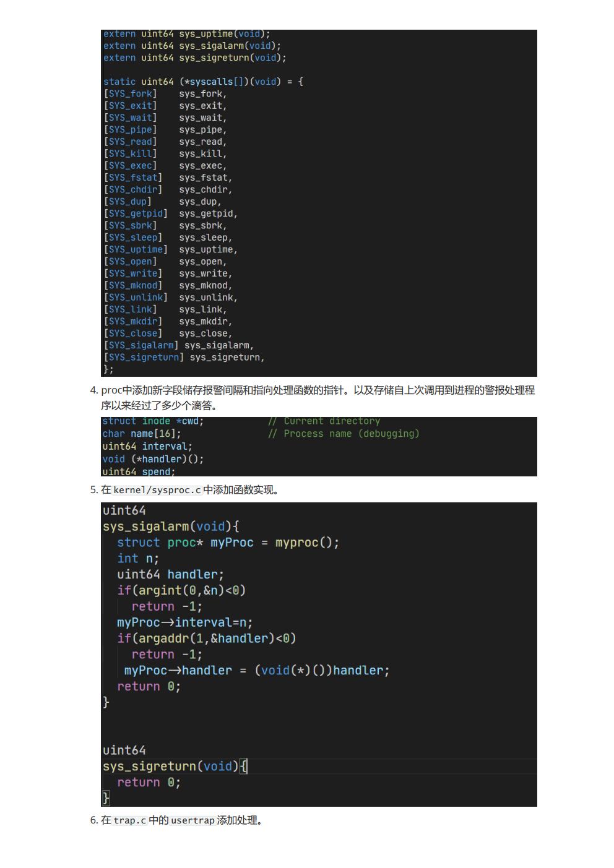Click the uint64 spend field line

point(137,471)
